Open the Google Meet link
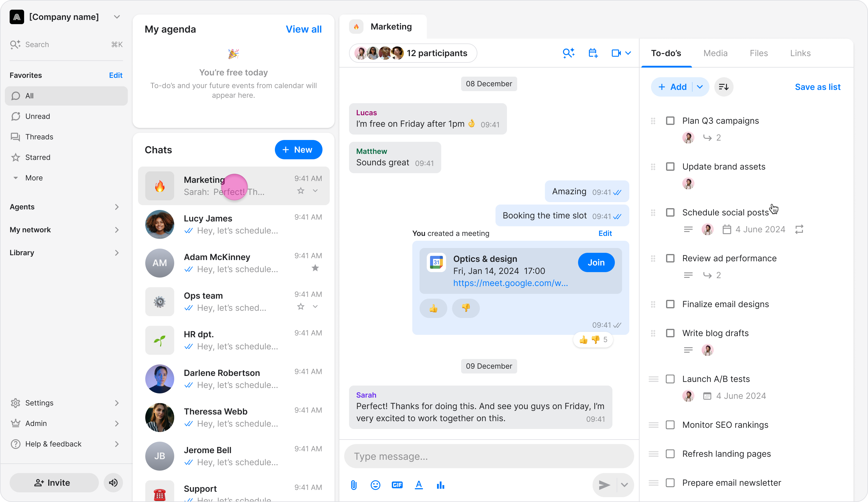This screenshot has height=502, width=868. [511, 283]
